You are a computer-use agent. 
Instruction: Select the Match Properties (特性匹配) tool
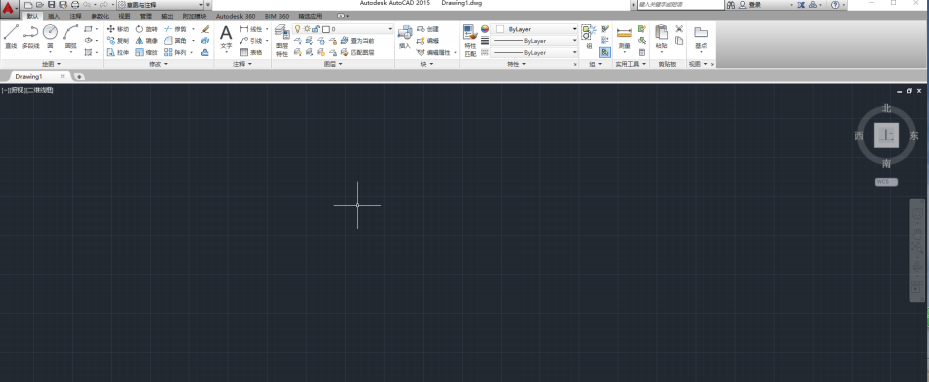470,40
